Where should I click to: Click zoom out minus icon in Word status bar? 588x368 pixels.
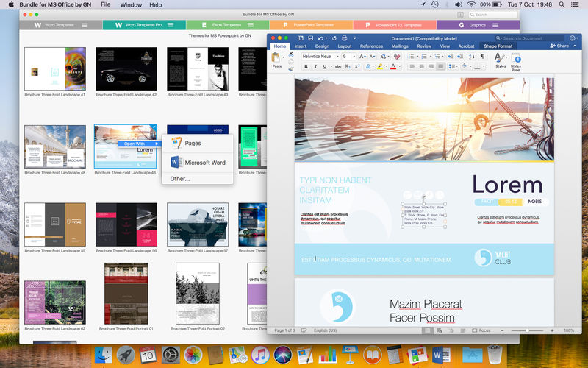[502, 330]
